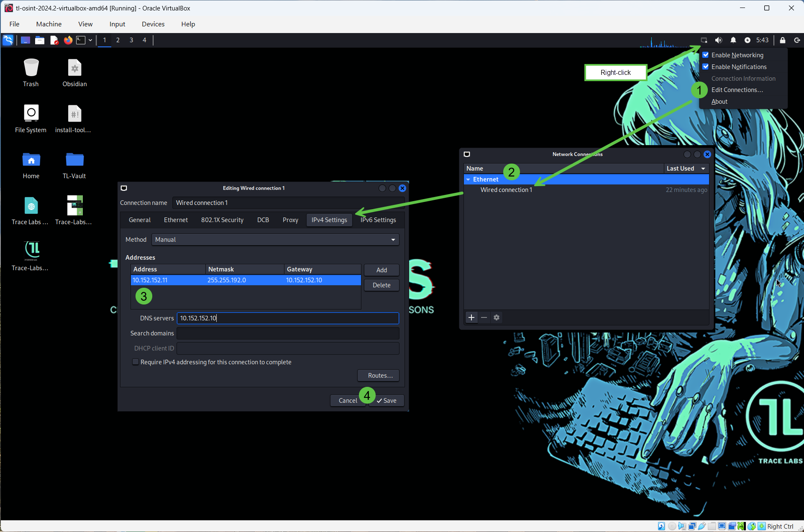The image size is (804, 532).
Task: Click the volume icon in the system tray
Action: (x=719, y=40)
